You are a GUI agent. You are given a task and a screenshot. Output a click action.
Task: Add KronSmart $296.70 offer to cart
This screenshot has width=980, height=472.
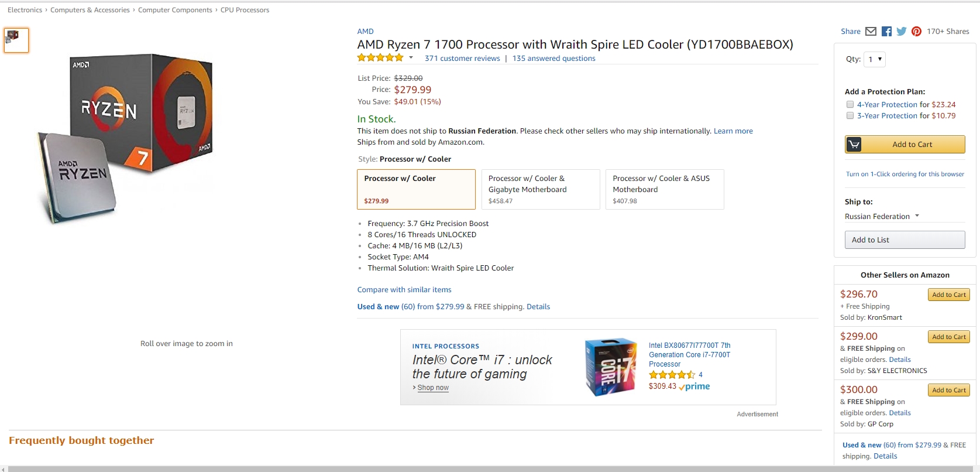coord(948,295)
